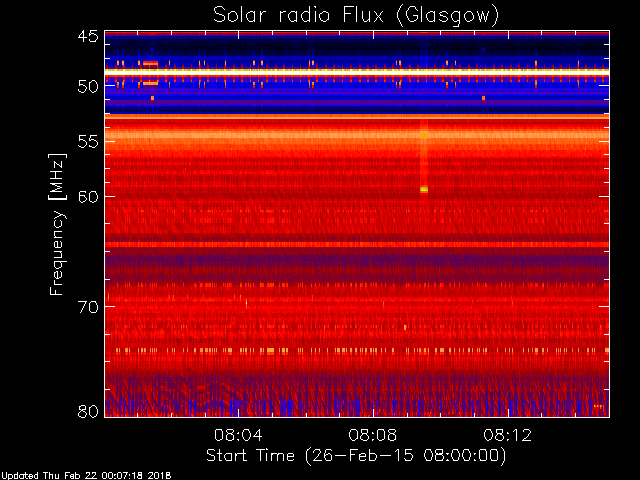Image resolution: width=640 pixels, height=480 pixels.
Task: Click the 08:12 time axis label
Action: pos(508,435)
